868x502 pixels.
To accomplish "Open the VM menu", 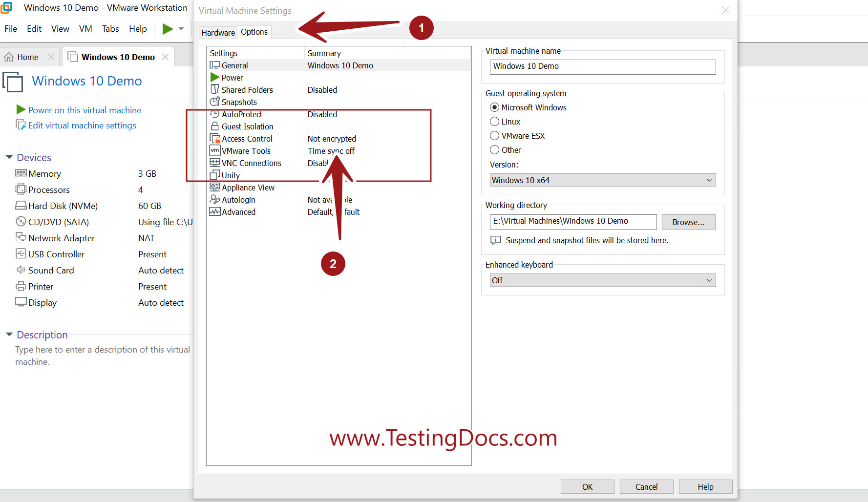I will [x=85, y=29].
